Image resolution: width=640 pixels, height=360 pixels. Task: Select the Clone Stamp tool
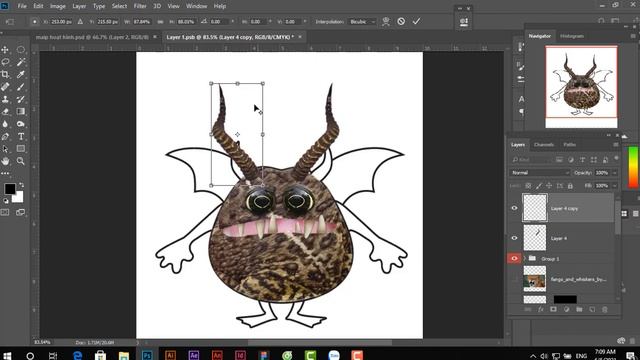(x=5, y=99)
